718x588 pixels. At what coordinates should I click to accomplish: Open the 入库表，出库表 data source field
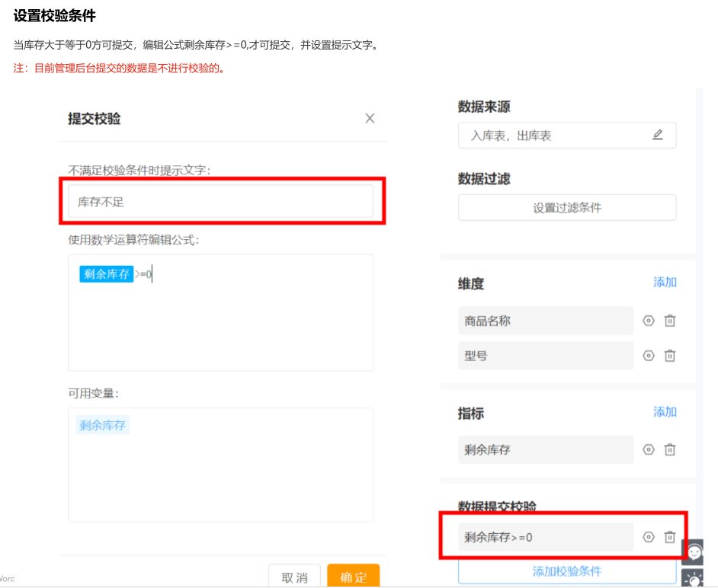click(x=567, y=136)
